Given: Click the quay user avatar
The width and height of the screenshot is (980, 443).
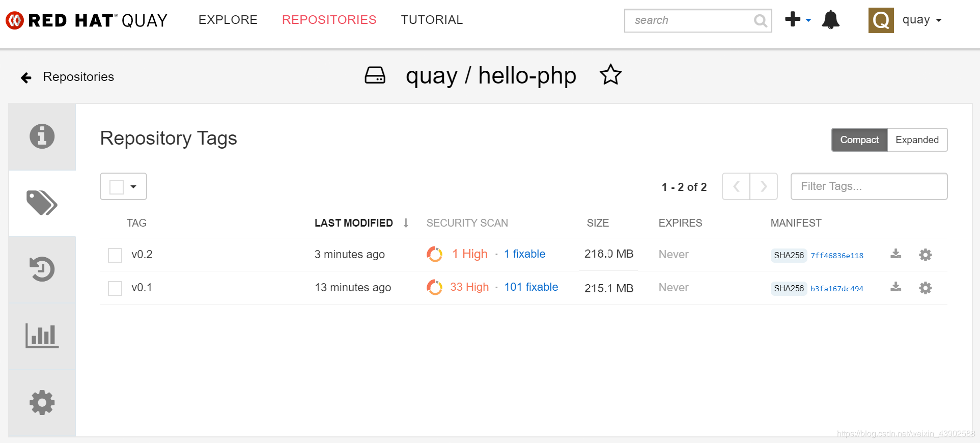Looking at the screenshot, I should tap(881, 20).
